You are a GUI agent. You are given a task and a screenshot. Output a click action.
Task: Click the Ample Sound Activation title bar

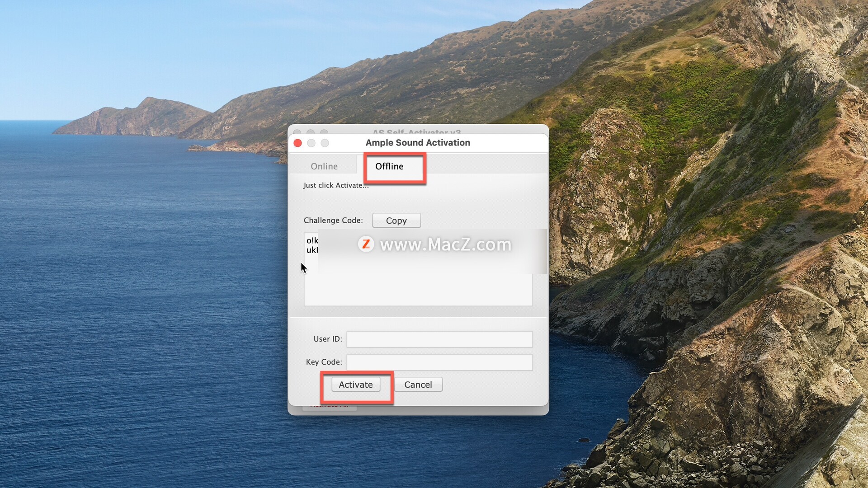click(x=418, y=143)
